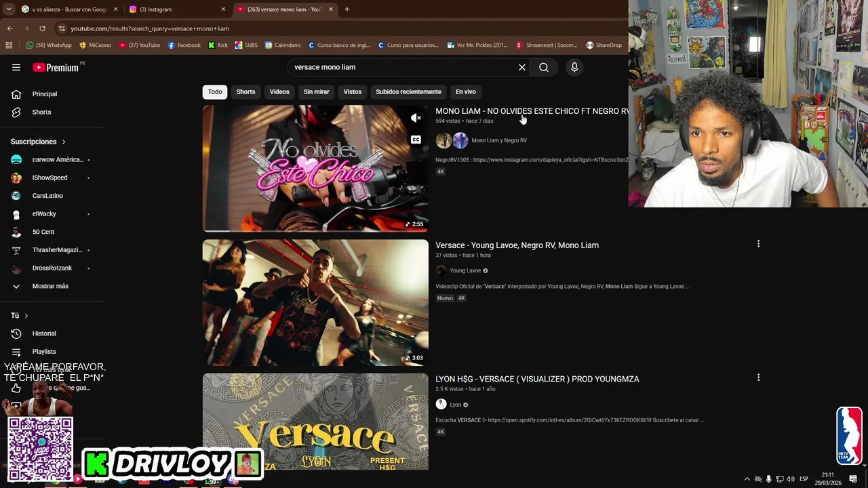This screenshot has height=488, width=868.
Task: Open the MiCasino bookmark
Action: [x=95, y=45]
